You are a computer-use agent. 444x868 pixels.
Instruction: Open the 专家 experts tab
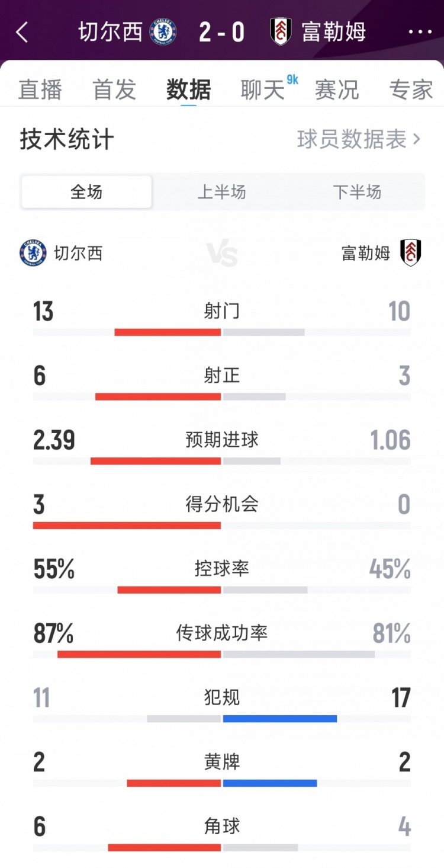coord(411,90)
